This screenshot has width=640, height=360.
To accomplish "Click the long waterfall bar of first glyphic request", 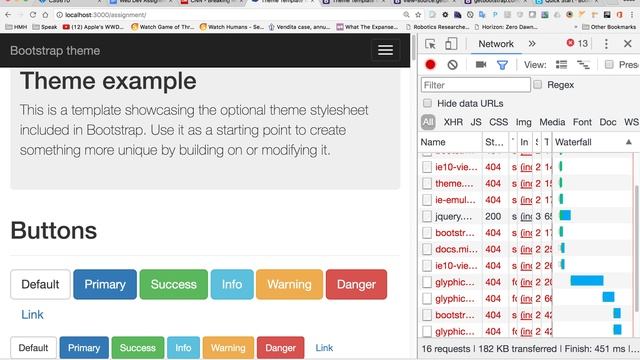I will click(587, 280).
